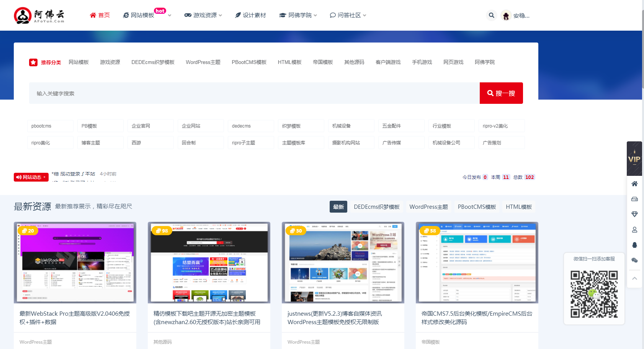Open the site search magnifier icon
The image size is (644, 349).
coord(492,15)
